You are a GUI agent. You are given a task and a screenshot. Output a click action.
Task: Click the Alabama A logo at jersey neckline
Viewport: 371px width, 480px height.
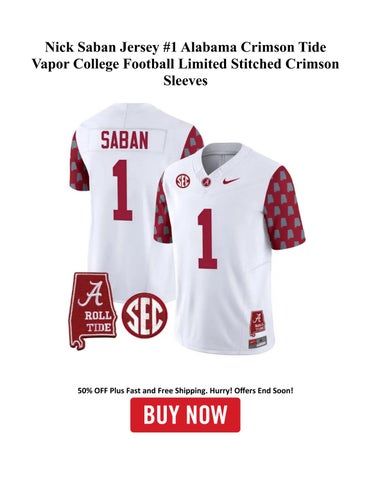(x=207, y=183)
